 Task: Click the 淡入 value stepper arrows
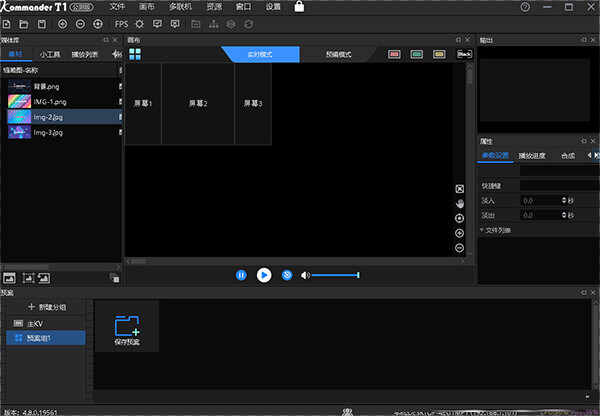[x=566, y=200]
